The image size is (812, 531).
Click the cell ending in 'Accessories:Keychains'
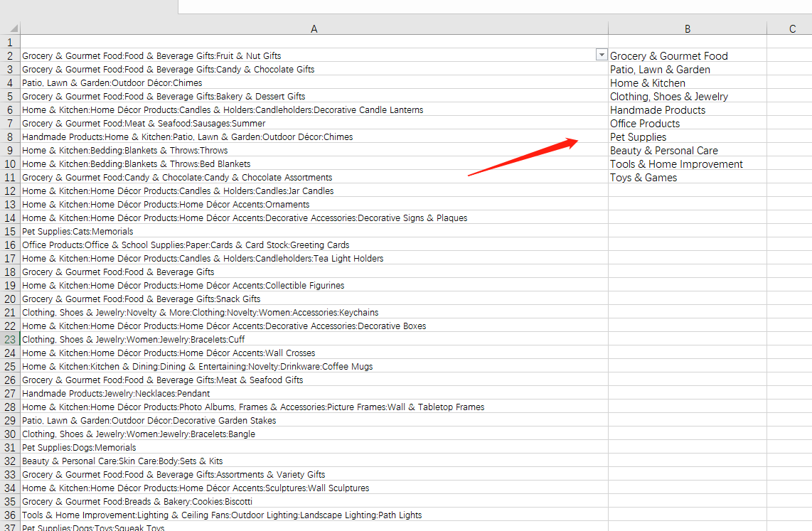coord(314,312)
